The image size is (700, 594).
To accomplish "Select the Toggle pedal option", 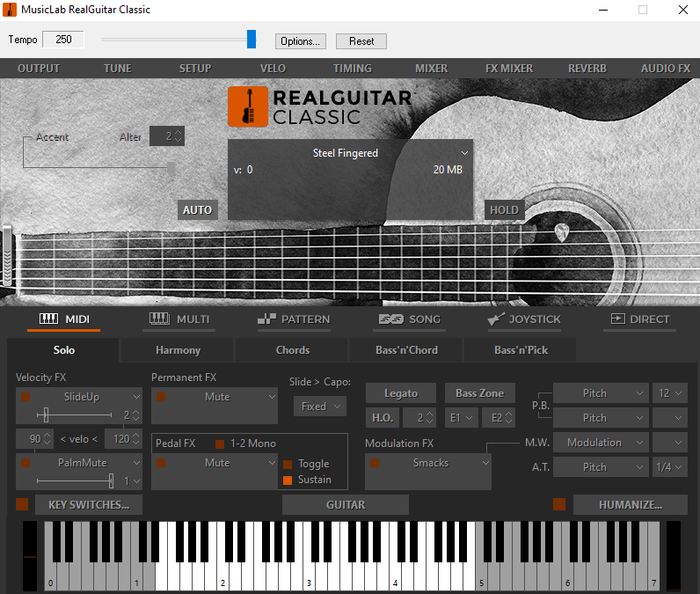I will coord(288,465).
